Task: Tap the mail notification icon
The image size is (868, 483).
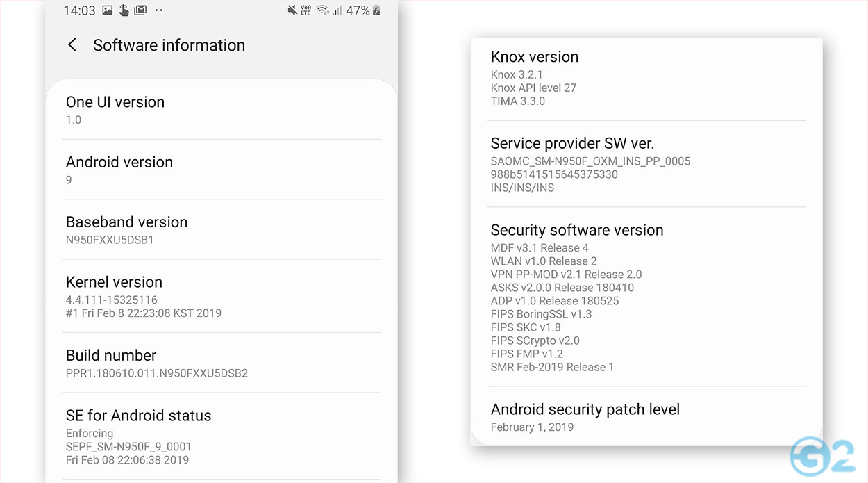Action: pos(141,10)
